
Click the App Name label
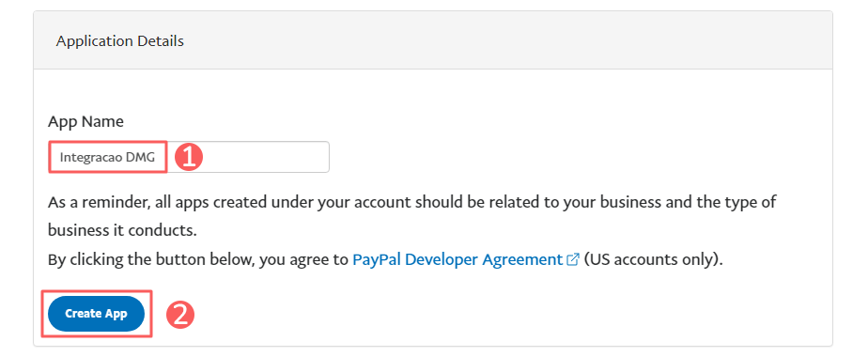coord(85,122)
